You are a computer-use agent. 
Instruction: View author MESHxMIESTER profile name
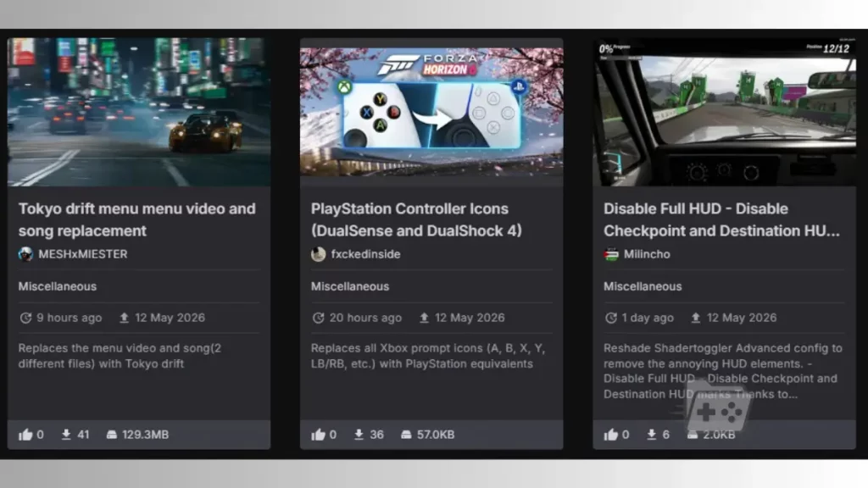pyautogui.click(x=83, y=254)
